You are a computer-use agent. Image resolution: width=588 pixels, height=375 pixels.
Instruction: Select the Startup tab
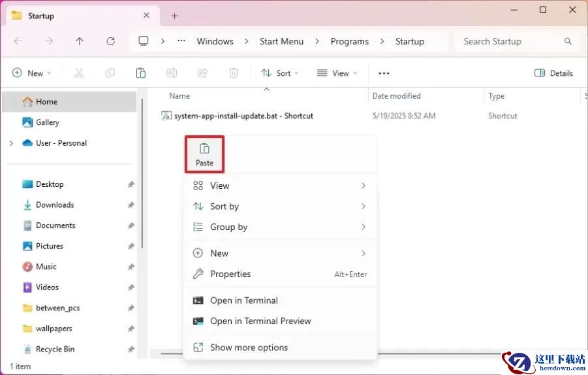click(82, 16)
